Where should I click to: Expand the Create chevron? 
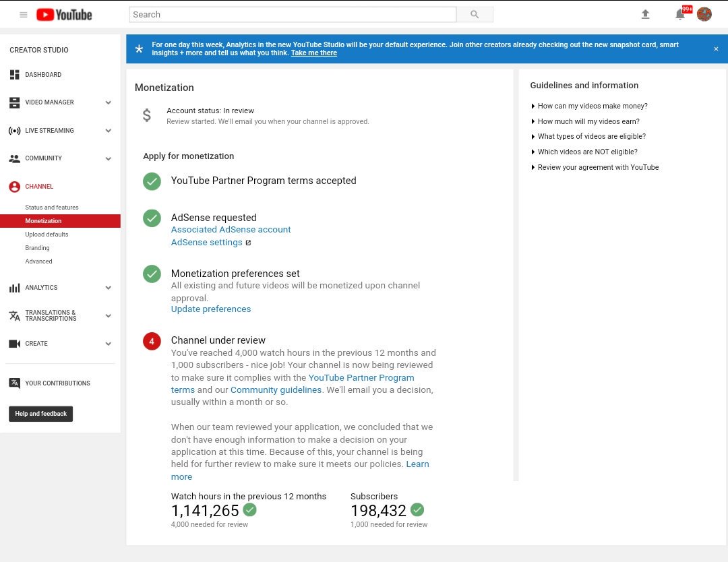click(x=108, y=344)
